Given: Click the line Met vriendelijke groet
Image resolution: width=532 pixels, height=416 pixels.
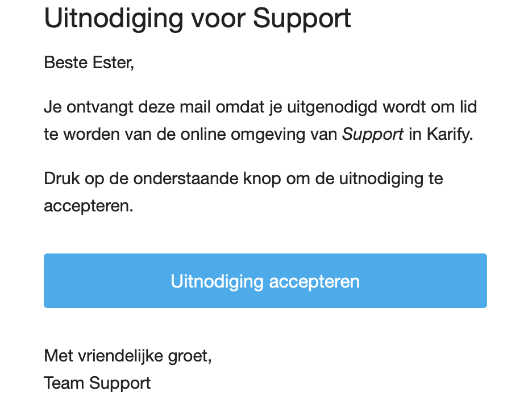Looking at the screenshot, I should click(128, 356).
